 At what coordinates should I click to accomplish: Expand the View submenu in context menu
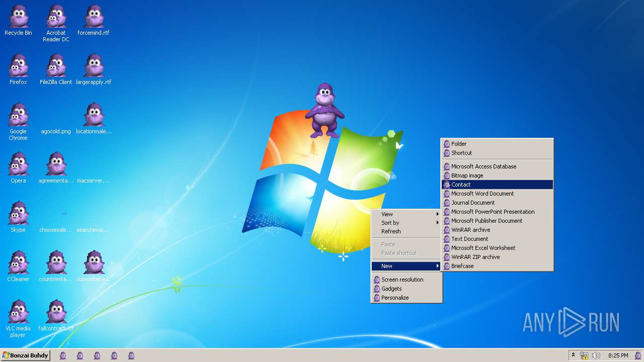pyautogui.click(x=407, y=214)
